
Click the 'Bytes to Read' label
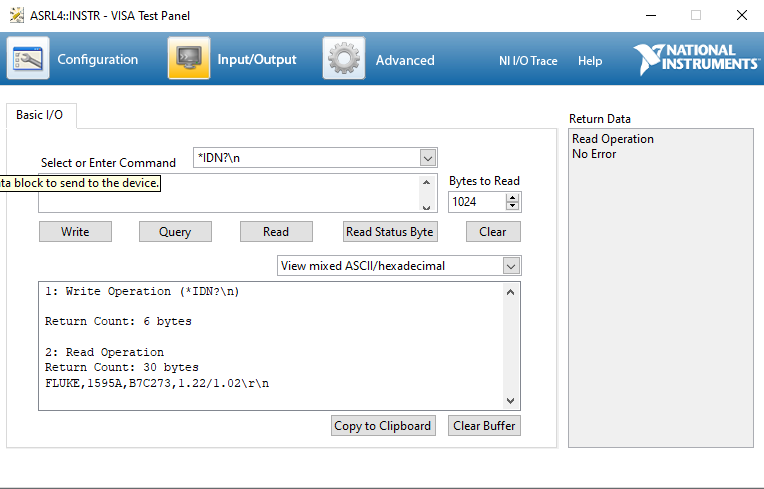click(484, 181)
